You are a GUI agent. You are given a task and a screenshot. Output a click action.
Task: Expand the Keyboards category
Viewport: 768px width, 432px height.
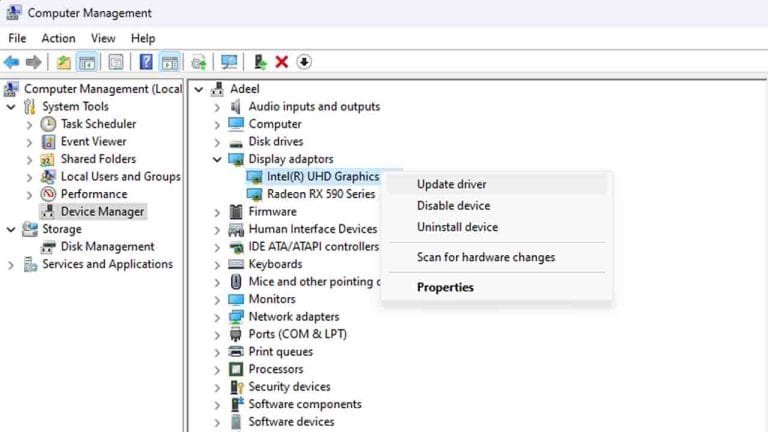point(217,265)
